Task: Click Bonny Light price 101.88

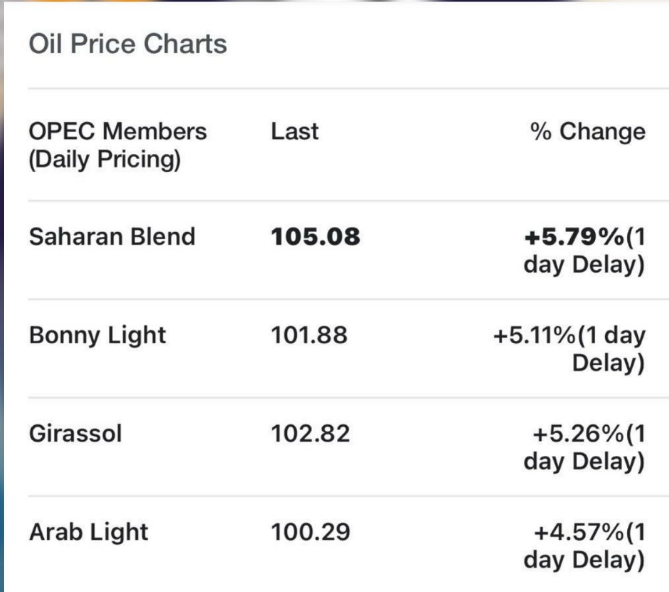Action: pyautogui.click(x=309, y=336)
